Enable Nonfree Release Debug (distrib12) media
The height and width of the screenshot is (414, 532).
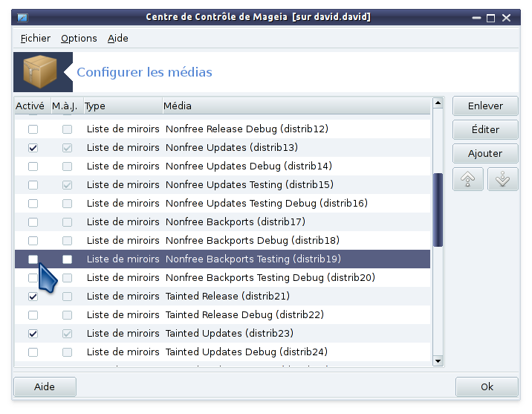pyautogui.click(x=33, y=129)
